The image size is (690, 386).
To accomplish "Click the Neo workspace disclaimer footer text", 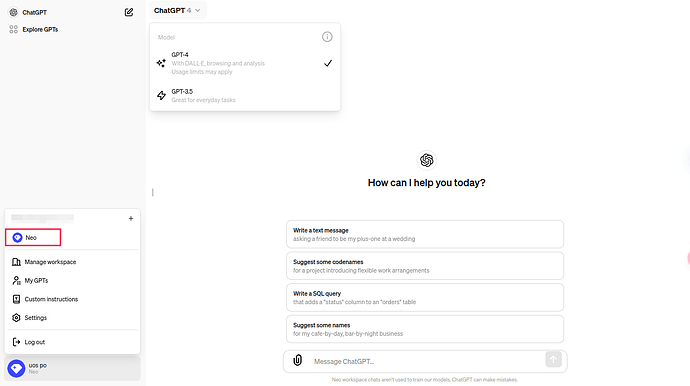I will (x=425, y=379).
